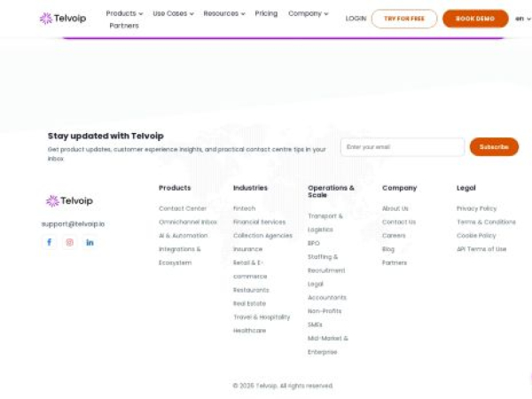Screen dimensions: 532x399
Task: Go to Pricing in the navigation
Action: [266, 13]
